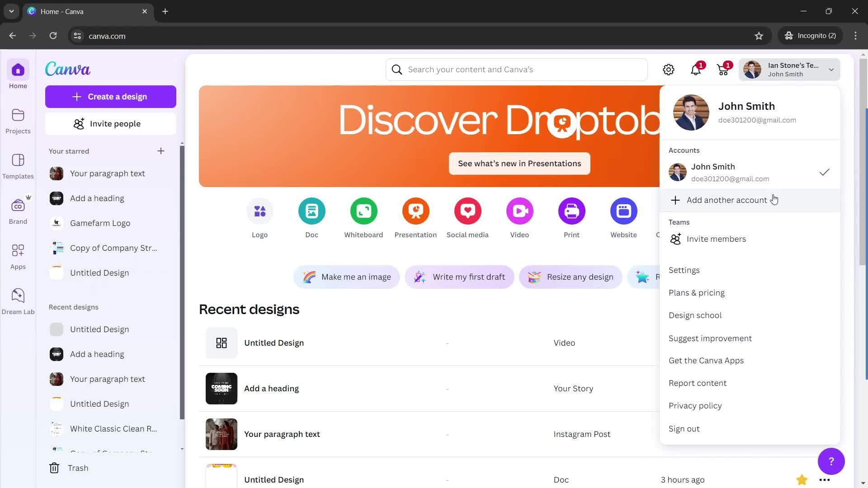Click the Canva logo
868x488 pixels.
click(x=68, y=69)
